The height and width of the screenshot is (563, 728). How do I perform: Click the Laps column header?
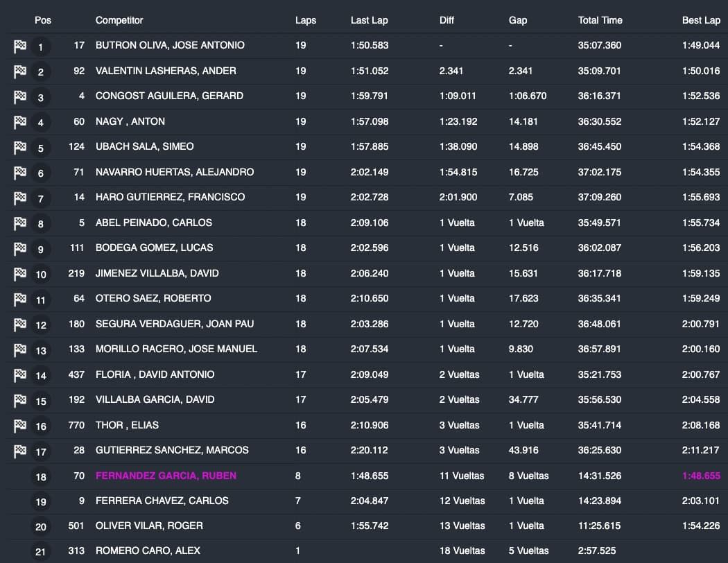305,20
